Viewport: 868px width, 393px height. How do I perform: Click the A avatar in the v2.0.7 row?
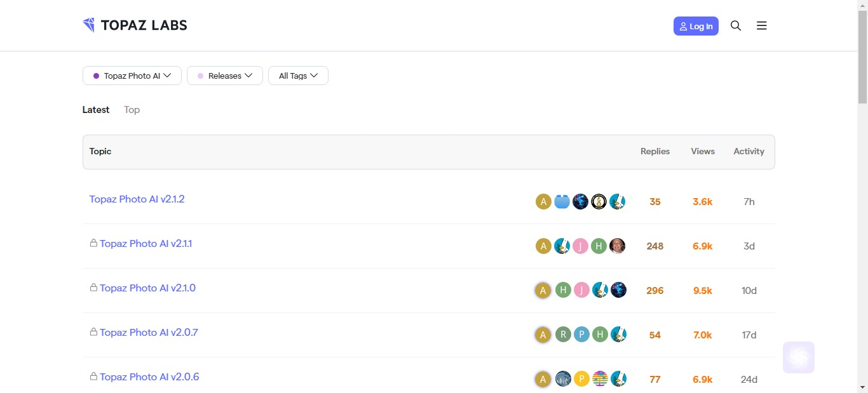pos(543,335)
